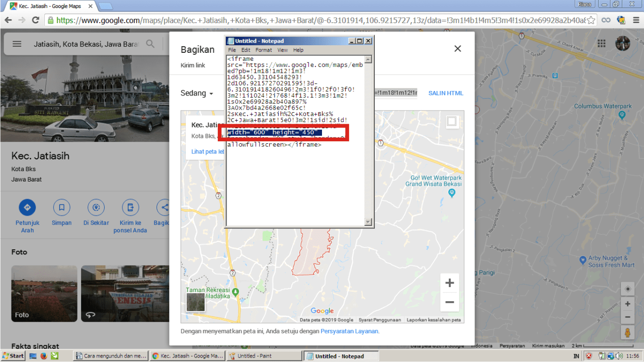644x362 pixels.
Task: Click Syarat Penggunaan link on preview map
Action: (380, 320)
